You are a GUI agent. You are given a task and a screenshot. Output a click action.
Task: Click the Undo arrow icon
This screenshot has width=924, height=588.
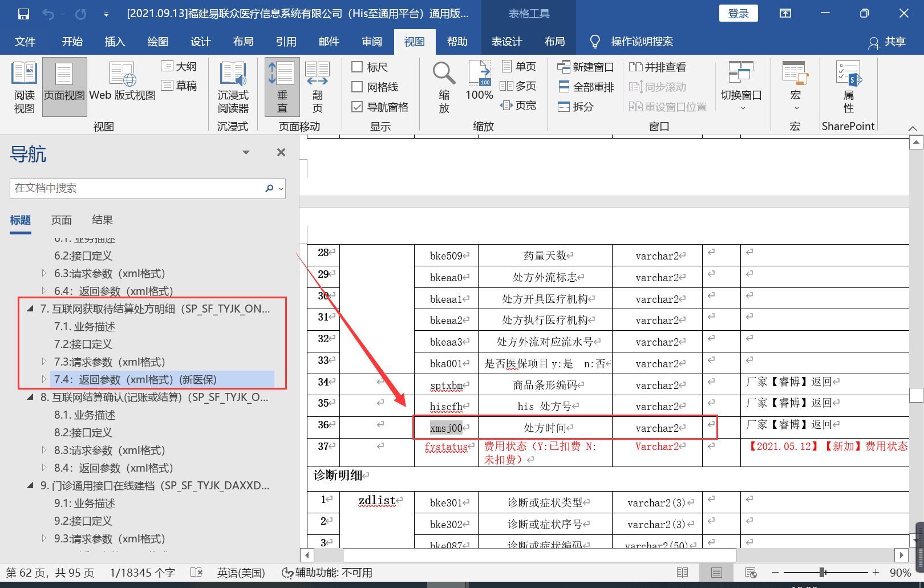(48, 14)
